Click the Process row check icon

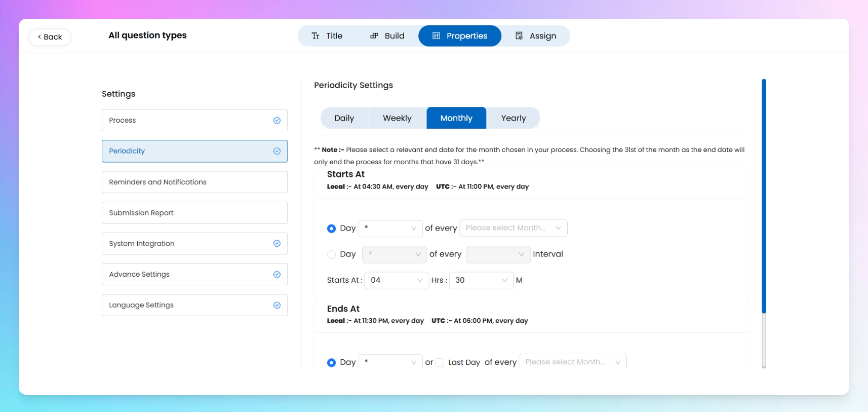277,121
